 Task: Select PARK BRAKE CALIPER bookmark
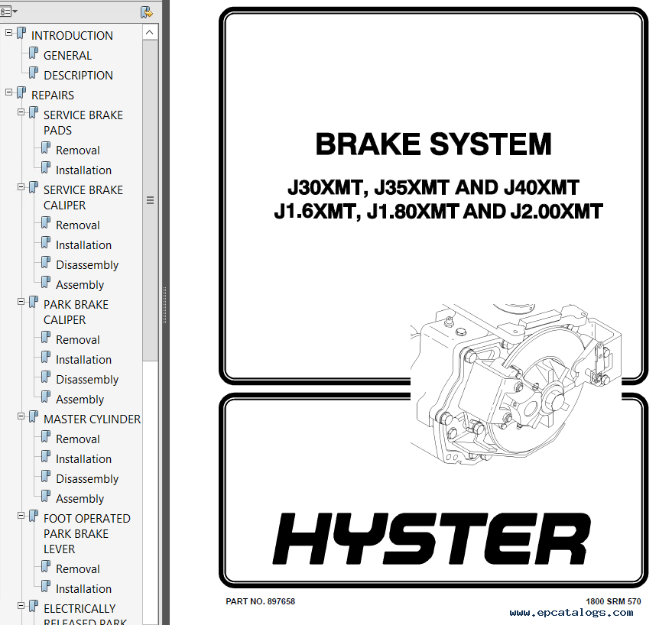pos(76,312)
